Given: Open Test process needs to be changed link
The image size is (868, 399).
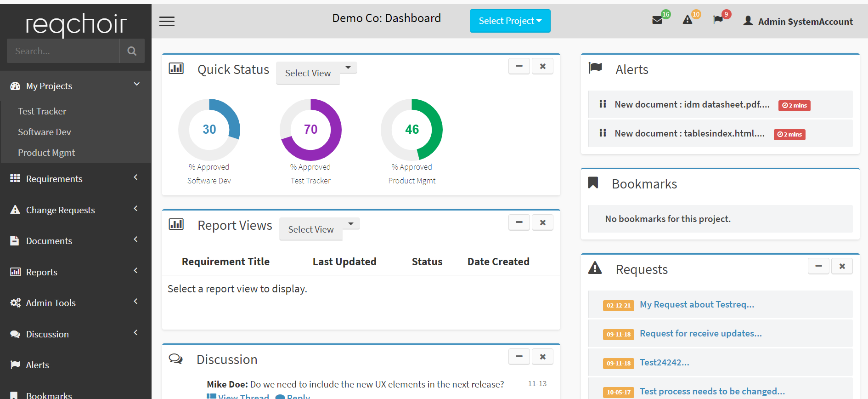Looking at the screenshot, I should pos(712,391).
